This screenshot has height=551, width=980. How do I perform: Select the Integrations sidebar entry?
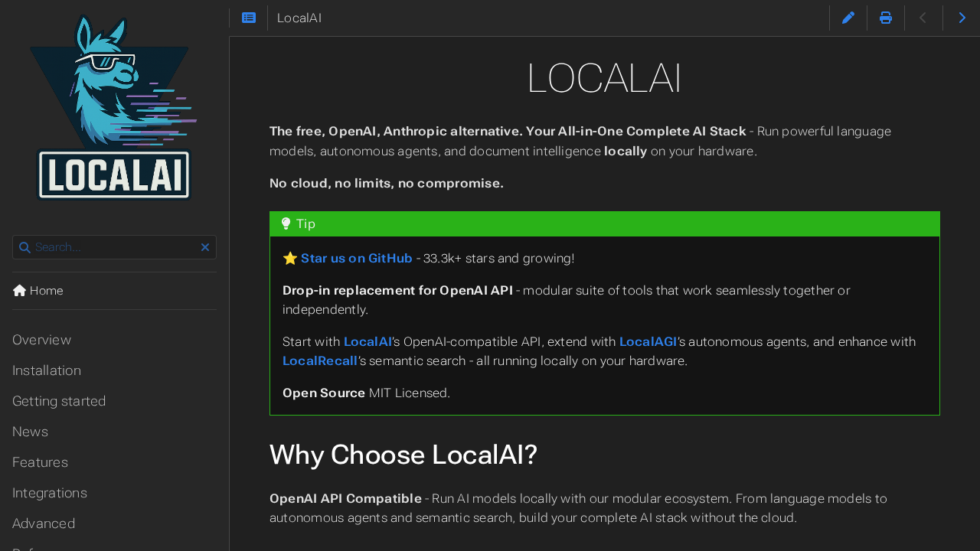pos(49,492)
